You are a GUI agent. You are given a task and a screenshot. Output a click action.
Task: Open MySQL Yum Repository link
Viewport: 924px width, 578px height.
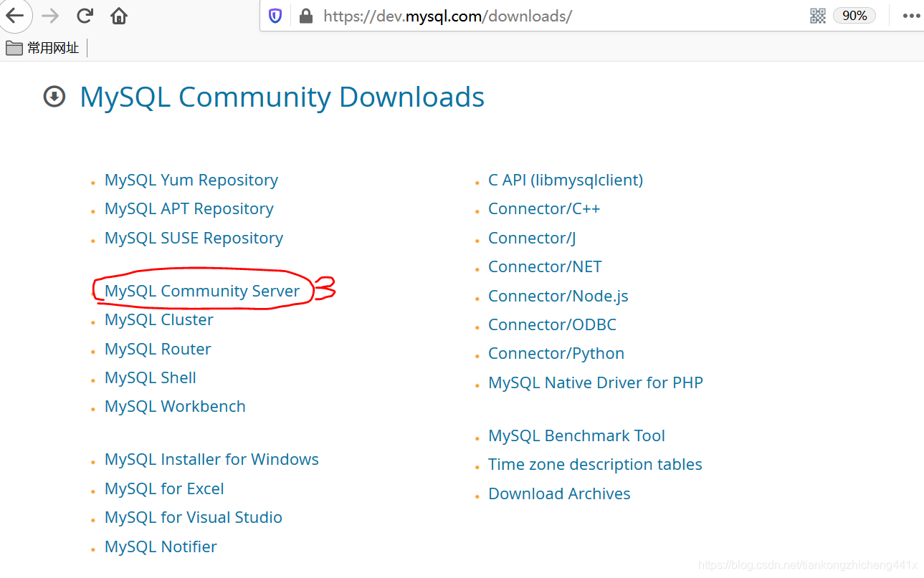[x=191, y=180]
